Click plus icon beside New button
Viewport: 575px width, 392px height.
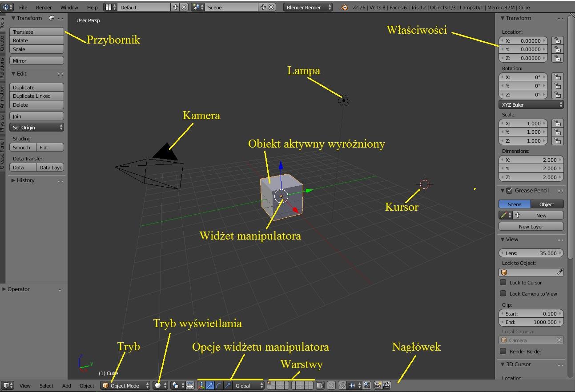click(x=518, y=215)
